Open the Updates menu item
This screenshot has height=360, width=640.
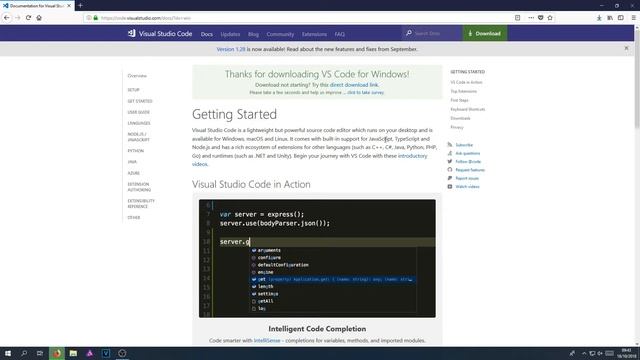click(x=230, y=34)
